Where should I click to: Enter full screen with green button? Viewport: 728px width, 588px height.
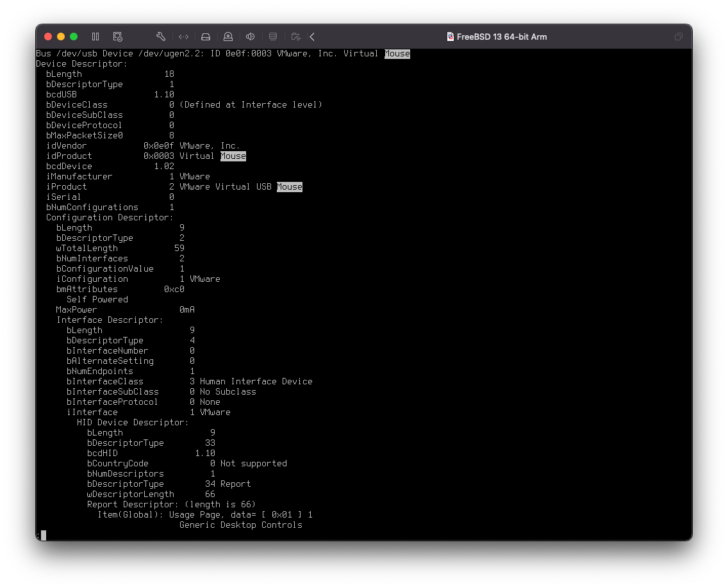pyautogui.click(x=74, y=37)
